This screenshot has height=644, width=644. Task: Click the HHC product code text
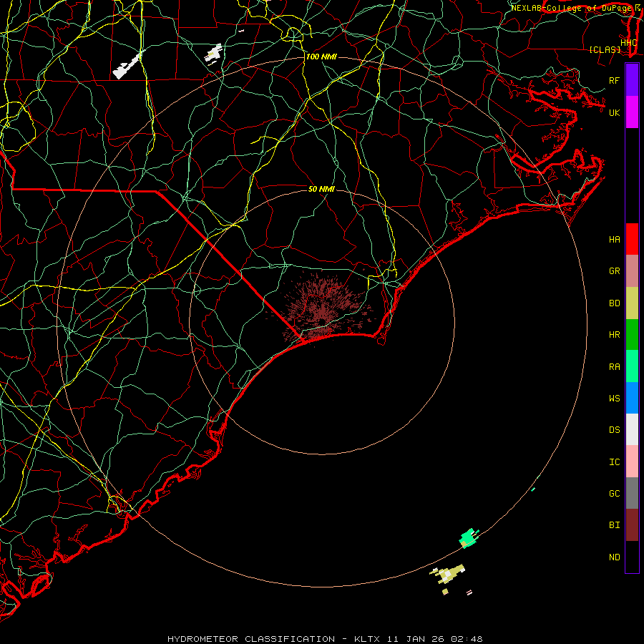click(x=628, y=43)
